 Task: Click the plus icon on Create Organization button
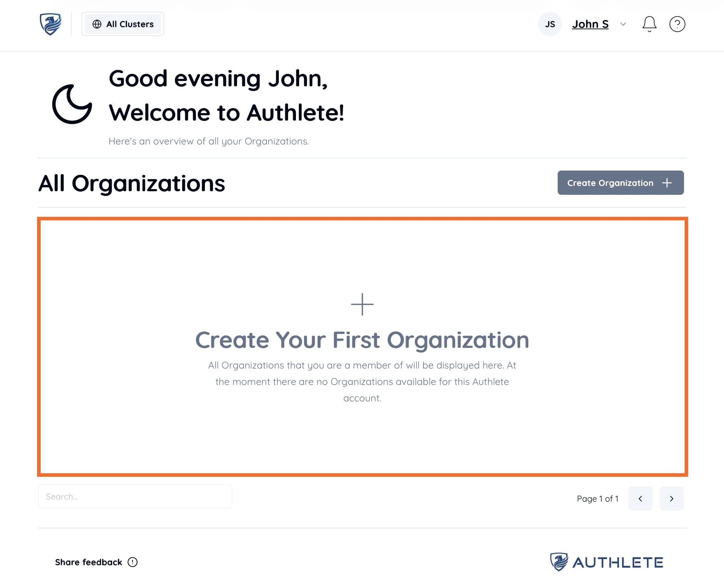667,183
